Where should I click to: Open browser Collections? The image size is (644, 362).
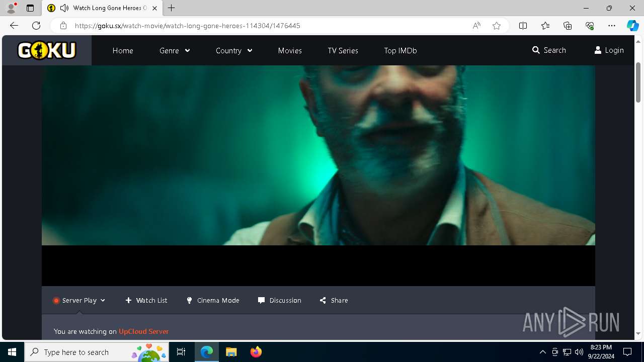568,26
